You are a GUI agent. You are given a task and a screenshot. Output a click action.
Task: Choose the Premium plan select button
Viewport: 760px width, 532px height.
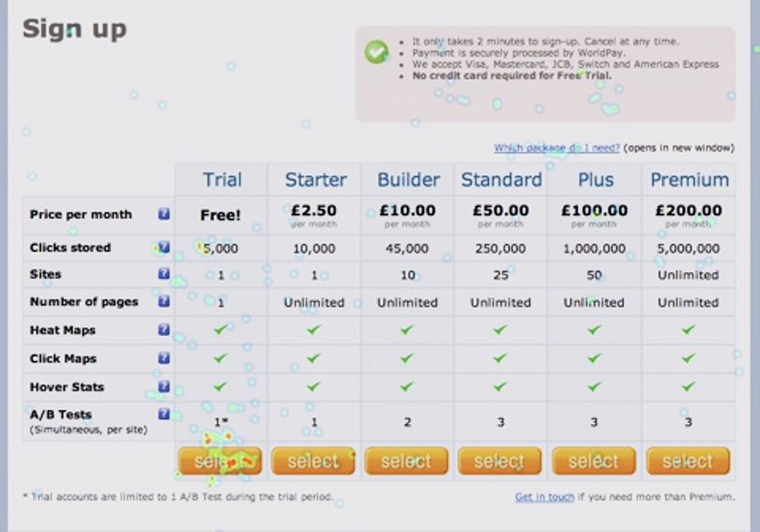pos(688,461)
